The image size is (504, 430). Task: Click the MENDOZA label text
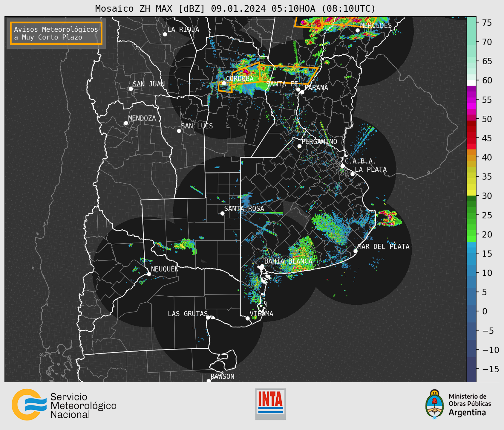(142, 118)
